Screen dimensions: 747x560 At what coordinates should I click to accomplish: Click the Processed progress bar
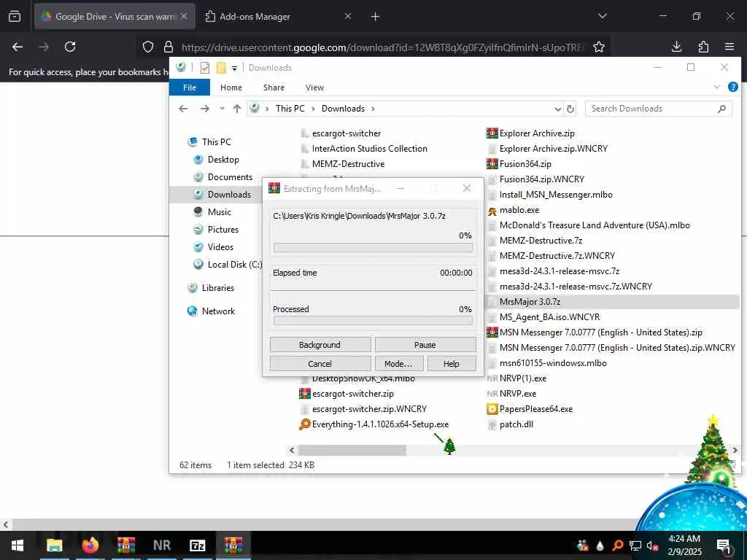coord(373,321)
